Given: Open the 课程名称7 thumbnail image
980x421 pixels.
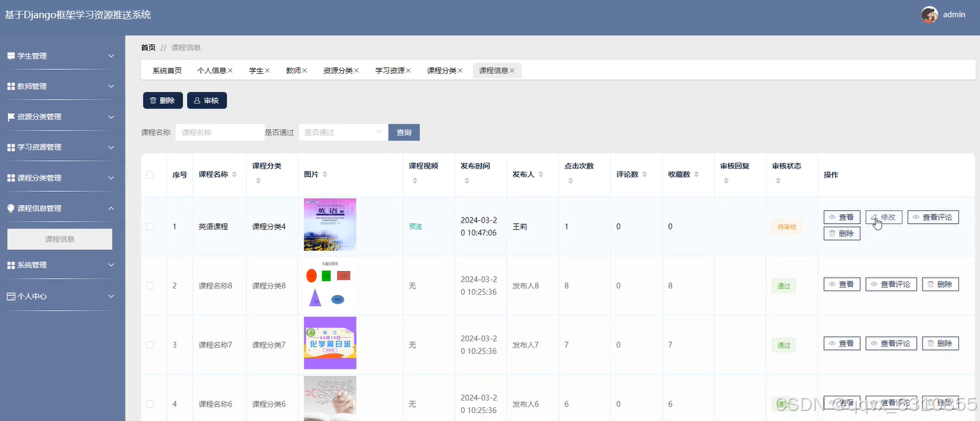Looking at the screenshot, I should coord(330,343).
